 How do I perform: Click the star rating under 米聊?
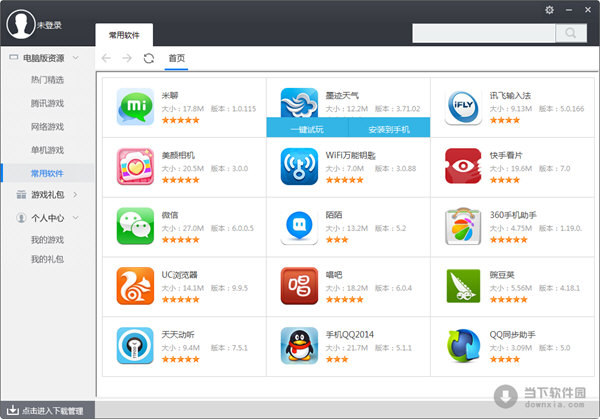[x=181, y=120]
